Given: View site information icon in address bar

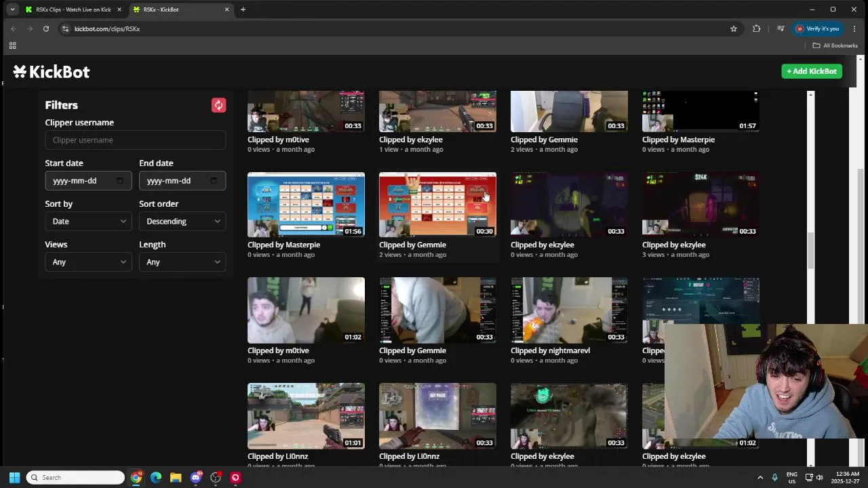Looking at the screenshot, I should [65, 28].
